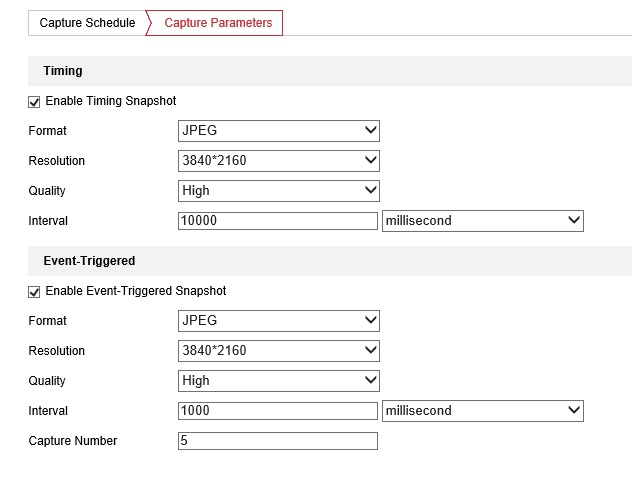
Task: Click the Capture Number label
Action: (x=73, y=441)
